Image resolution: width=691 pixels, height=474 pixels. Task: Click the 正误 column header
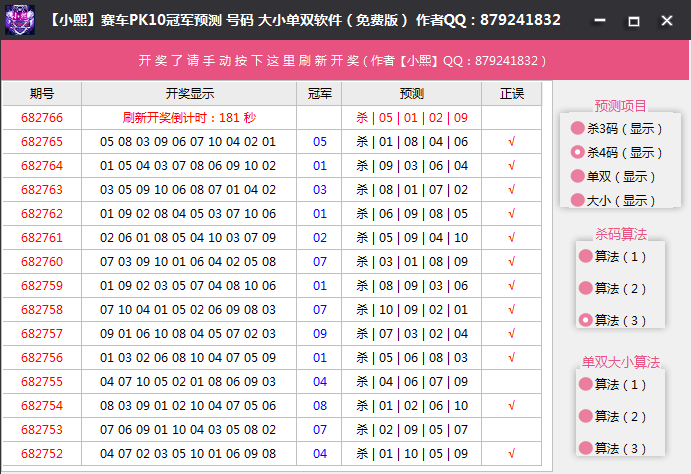click(x=512, y=93)
